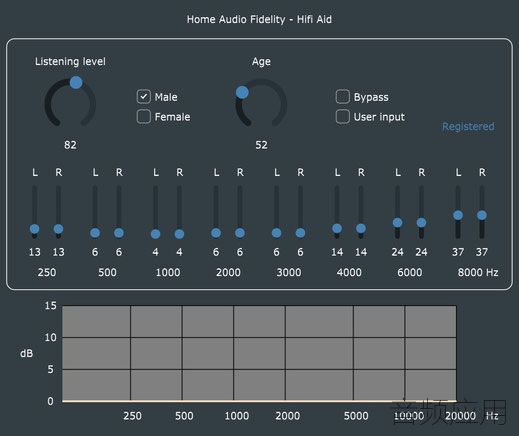The height and width of the screenshot is (436, 519).
Task: Click the 8000 Hz right slider handle
Action: click(482, 215)
